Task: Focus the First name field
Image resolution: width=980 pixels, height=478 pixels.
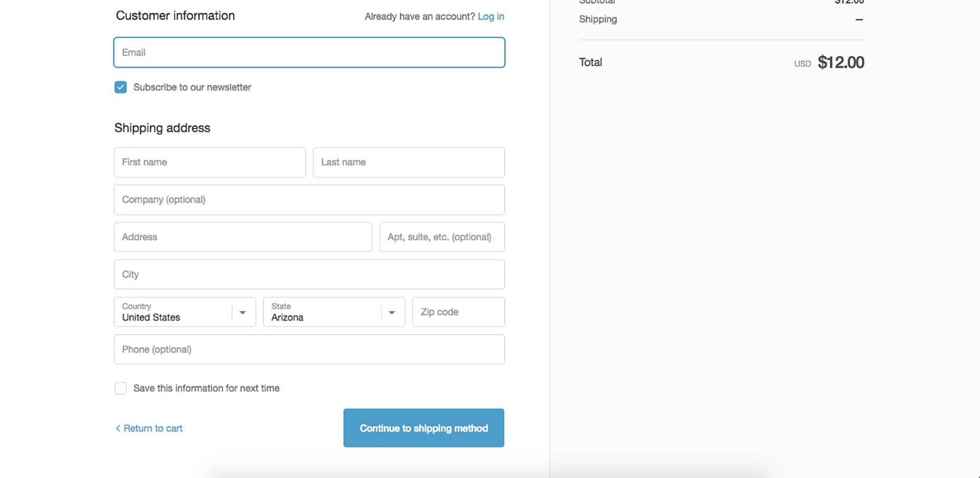Action: pos(210,162)
